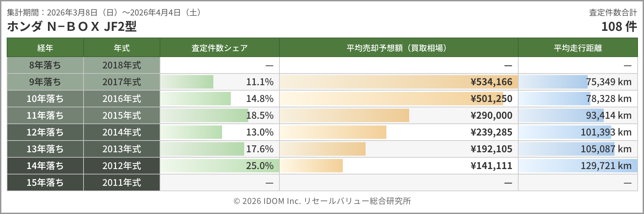The height and width of the screenshot is (214, 644).
Task: Click the ¥290,000 price value
Action: pos(491,115)
